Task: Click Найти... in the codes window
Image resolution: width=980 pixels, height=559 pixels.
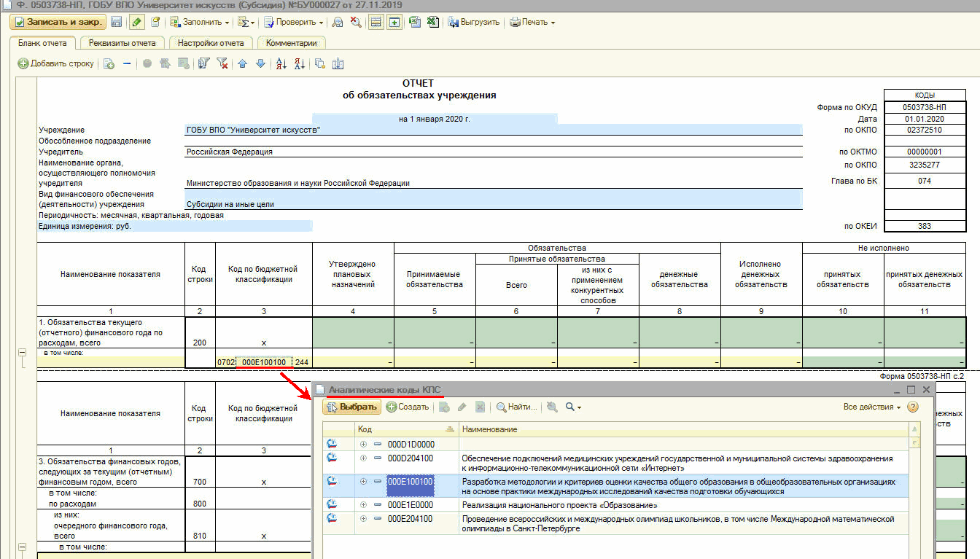Action: tap(516, 407)
